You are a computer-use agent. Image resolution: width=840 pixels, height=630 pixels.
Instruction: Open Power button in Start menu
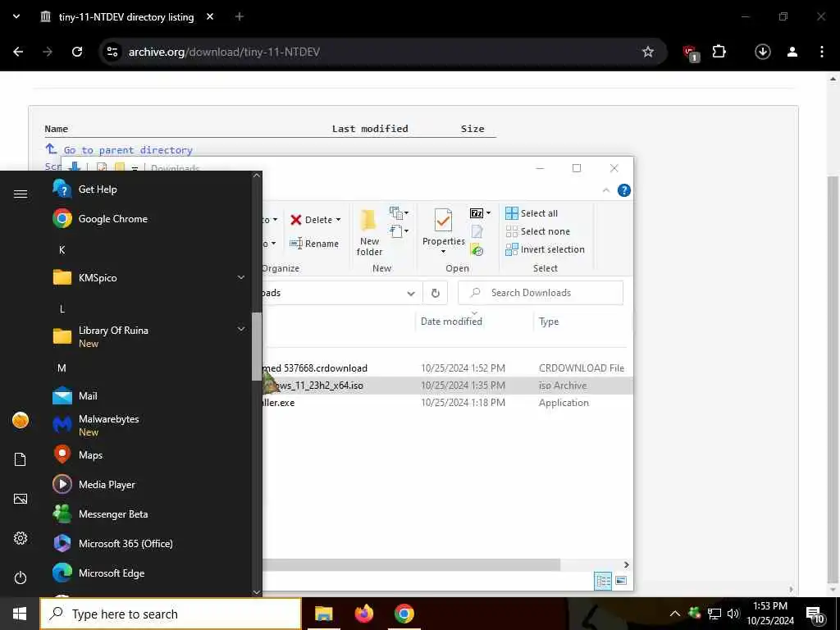point(21,577)
